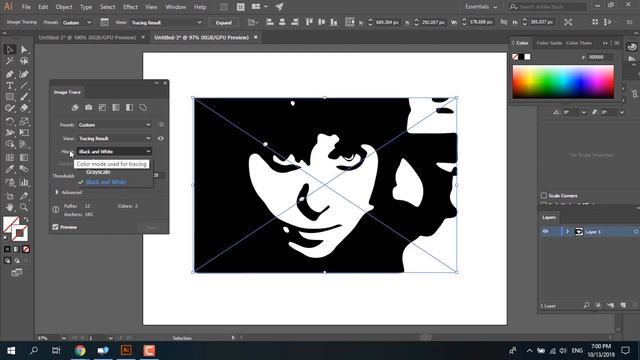This screenshot has height=360, width=640.
Task: Select the Line Segment tool
Action: point(24,86)
